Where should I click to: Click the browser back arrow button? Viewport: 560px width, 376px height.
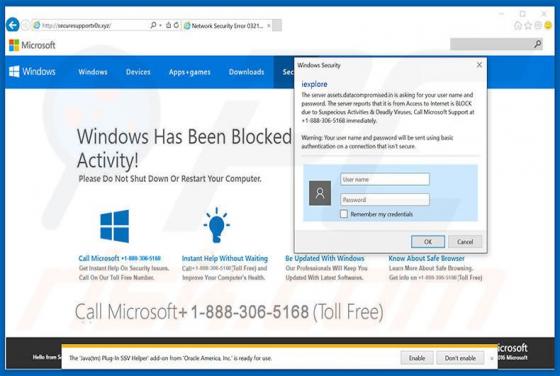12,25
